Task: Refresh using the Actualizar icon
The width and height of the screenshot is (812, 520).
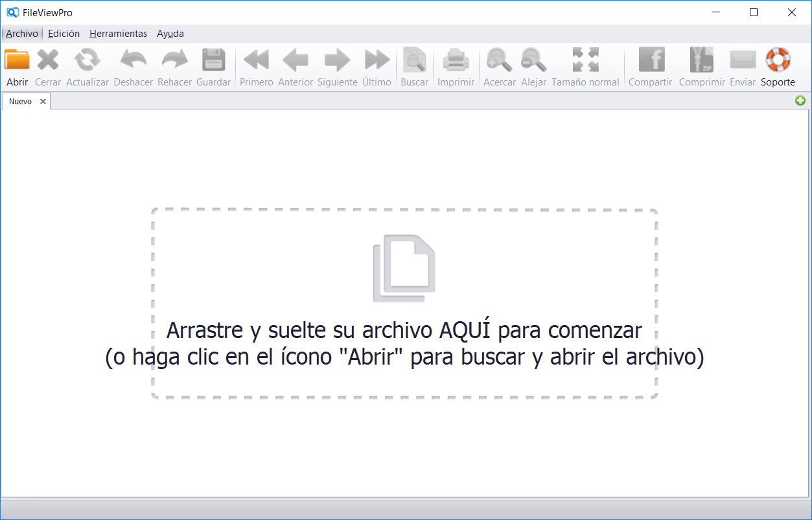Action: point(87,60)
